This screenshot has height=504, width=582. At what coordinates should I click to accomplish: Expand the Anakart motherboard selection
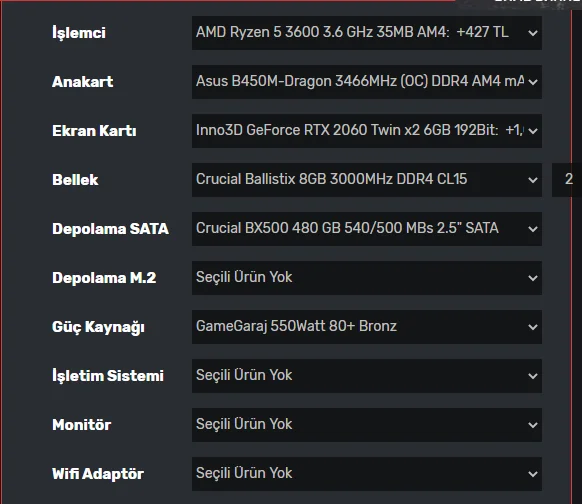pyautogui.click(x=367, y=82)
